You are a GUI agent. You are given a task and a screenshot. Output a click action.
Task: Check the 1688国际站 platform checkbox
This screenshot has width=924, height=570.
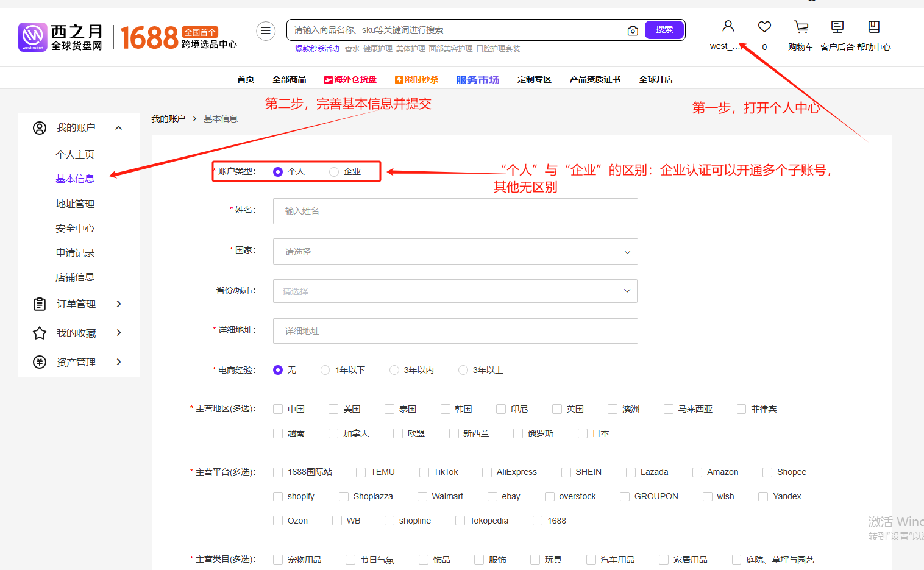278,472
